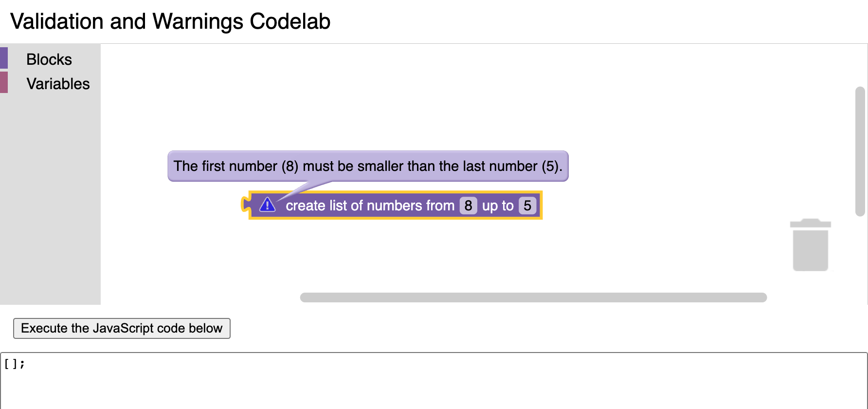
Task: Click the vertical workspace scrollbar
Action: click(860, 151)
